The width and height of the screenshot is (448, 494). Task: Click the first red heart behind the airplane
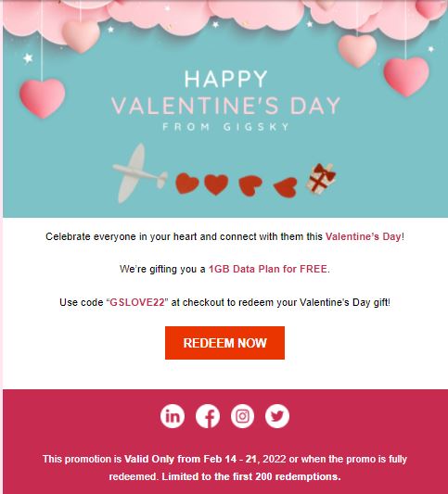click(x=187, y=183)
